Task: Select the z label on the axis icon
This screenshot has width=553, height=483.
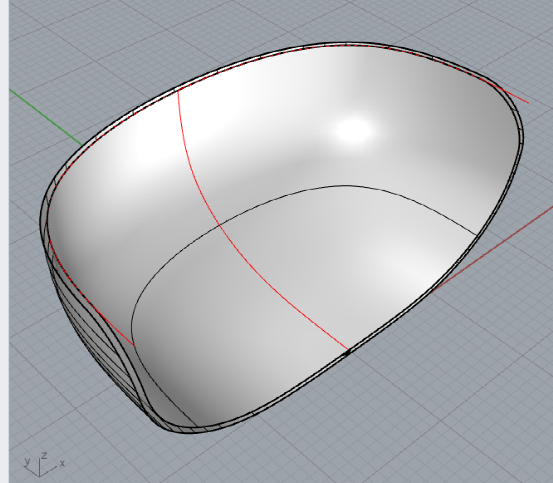Action: coord(44,455)
